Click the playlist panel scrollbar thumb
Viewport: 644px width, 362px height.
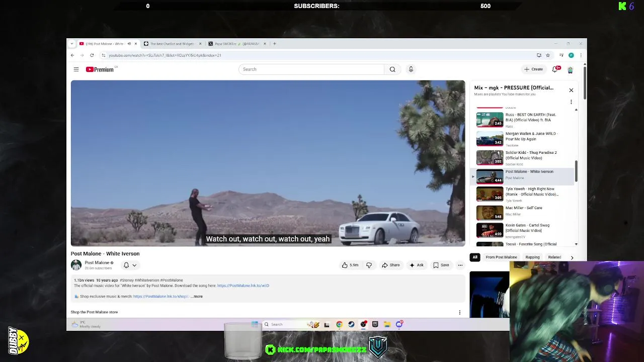click(x=576, y=172)
